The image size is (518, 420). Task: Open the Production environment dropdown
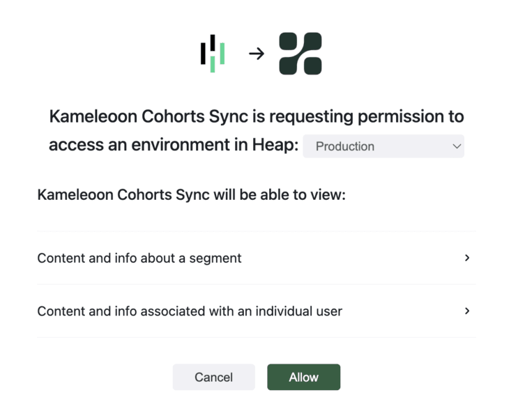(383, 146)
